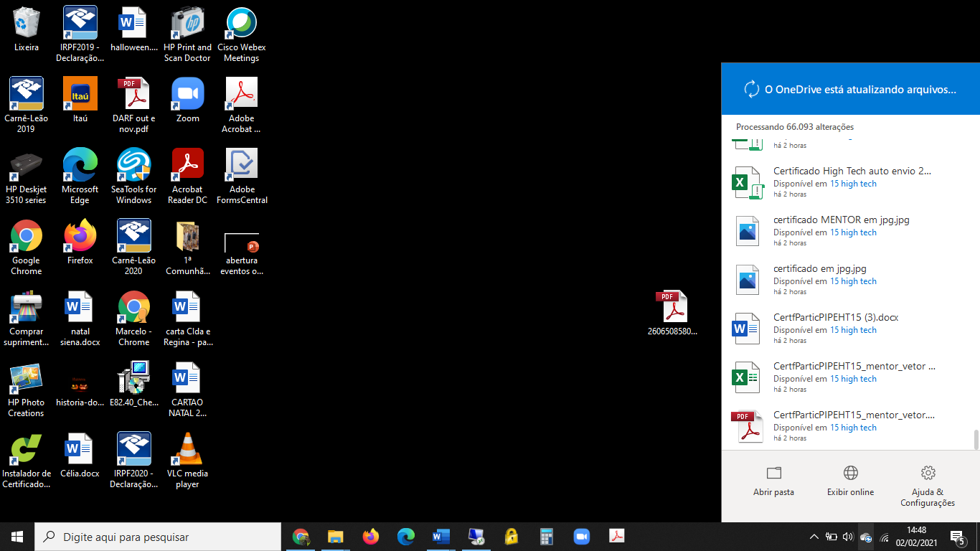Viewport: 980px width, 551px height.
Task: Follow '15 high tech' link under CertfParticPIPEHT15 (3).docx
Action: (x=853, y=330)
